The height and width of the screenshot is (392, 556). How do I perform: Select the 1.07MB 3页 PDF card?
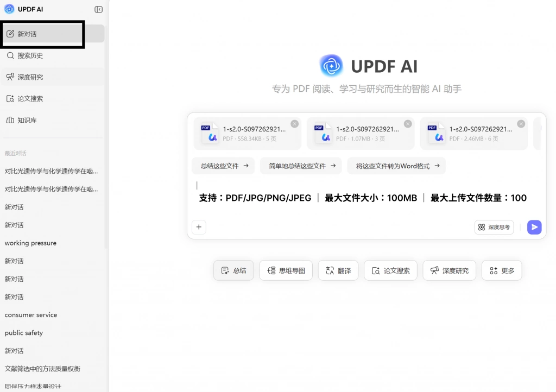tap(361, 134)
